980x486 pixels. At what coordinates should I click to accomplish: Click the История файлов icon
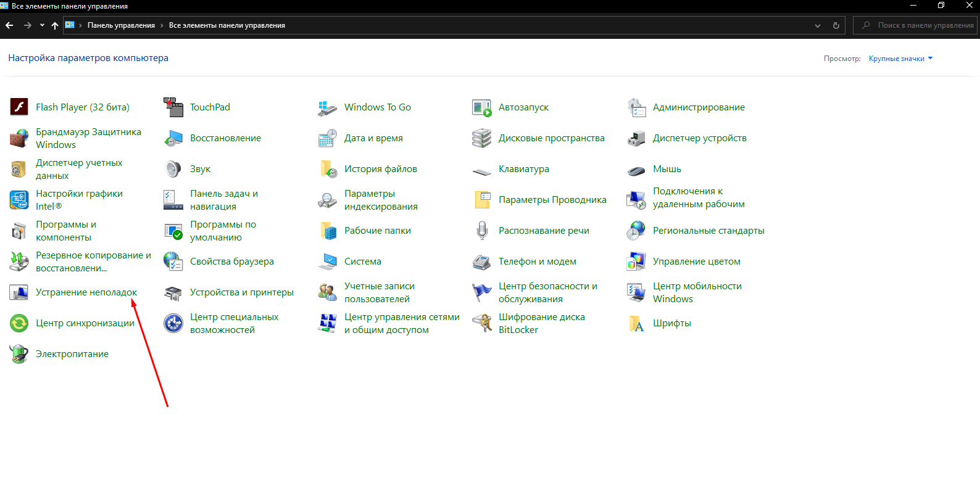click(328, 169)
